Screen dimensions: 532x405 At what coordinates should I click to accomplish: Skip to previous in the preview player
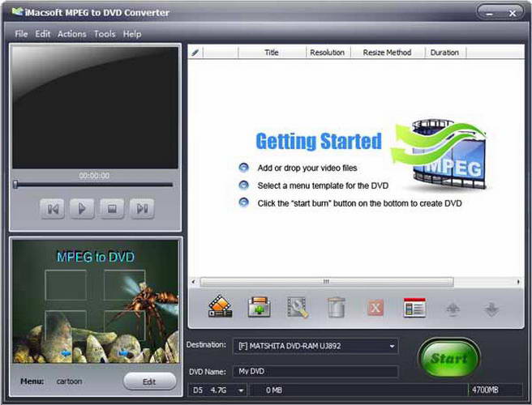(52, 208)
